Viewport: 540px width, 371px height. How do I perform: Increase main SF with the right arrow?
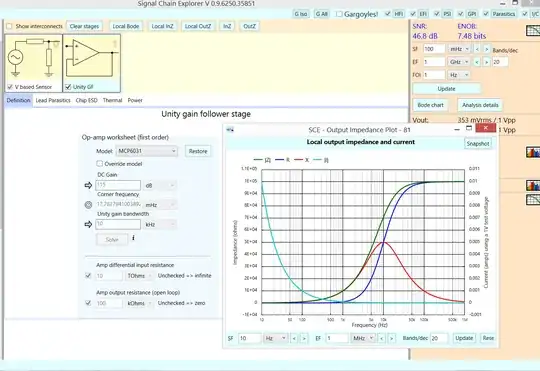click(487, 49)
